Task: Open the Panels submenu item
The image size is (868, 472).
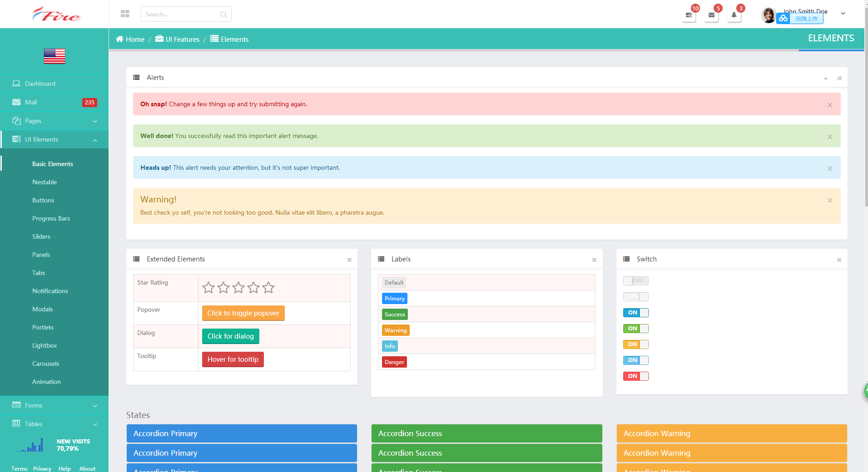Action: (41, 255)
